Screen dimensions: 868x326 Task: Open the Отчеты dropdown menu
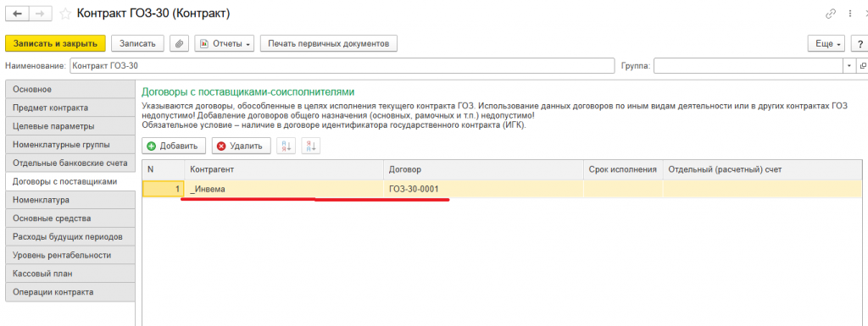pos(224,43)
